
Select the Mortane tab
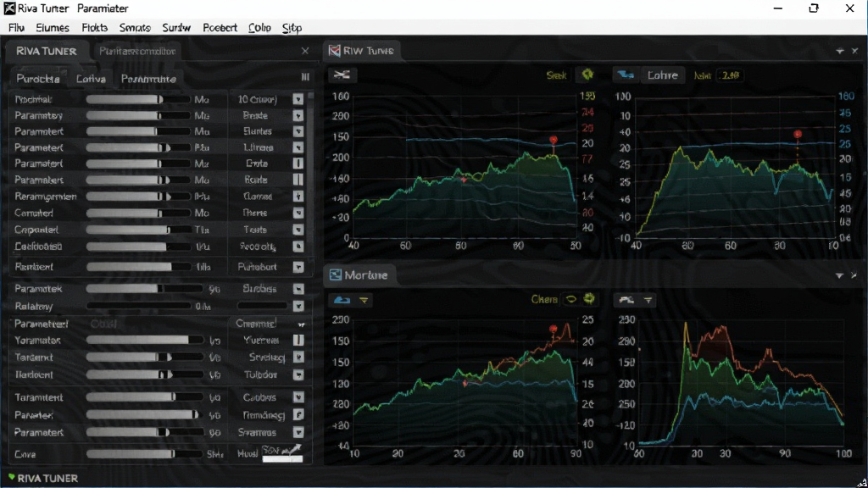pos(359,275)
